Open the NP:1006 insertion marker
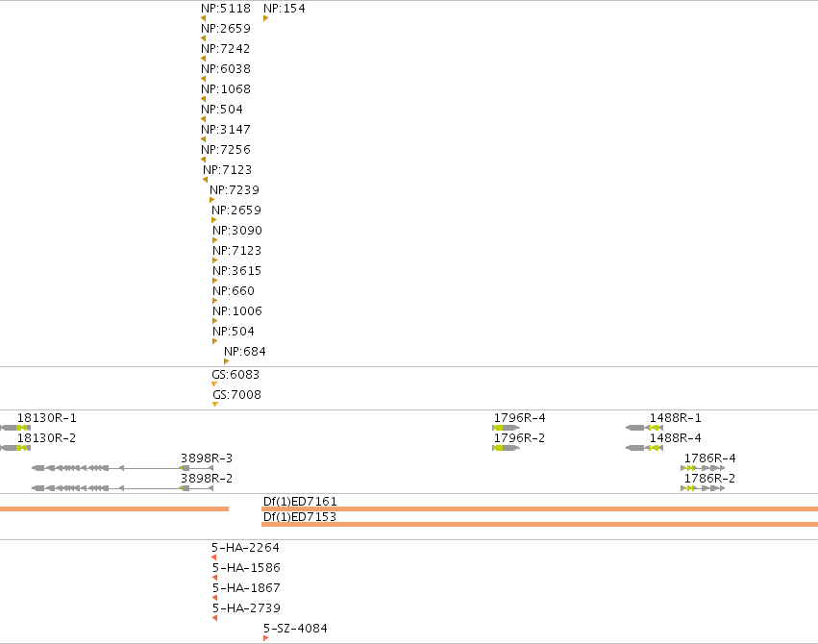Image resolution: width=818 pixels, height=644 pixels. click(215, 322)
